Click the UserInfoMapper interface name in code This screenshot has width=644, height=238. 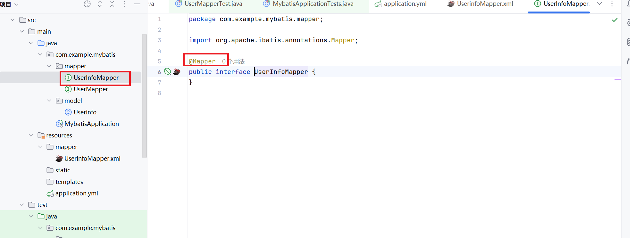point(281,72)
